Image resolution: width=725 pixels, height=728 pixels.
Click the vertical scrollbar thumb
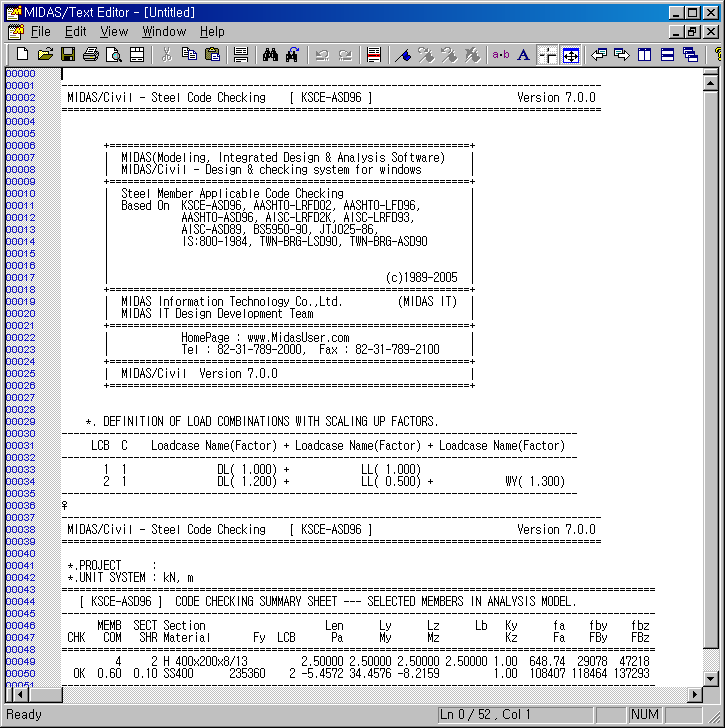click(x=711, y=370)
